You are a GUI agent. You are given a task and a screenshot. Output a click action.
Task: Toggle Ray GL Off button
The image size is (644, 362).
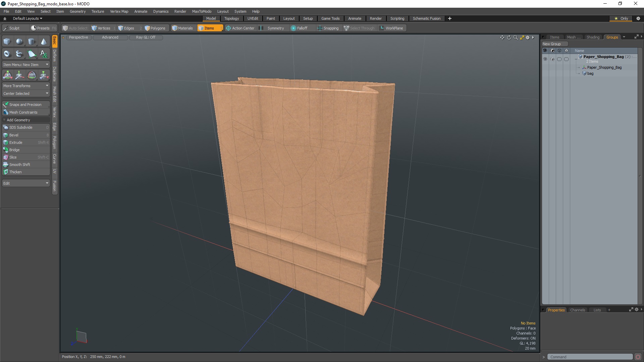146,38
